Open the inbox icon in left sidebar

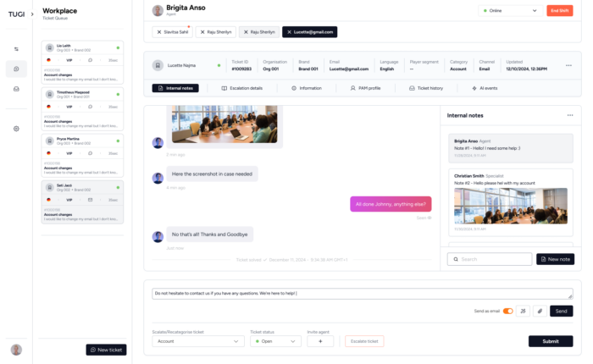click(16, 89)
